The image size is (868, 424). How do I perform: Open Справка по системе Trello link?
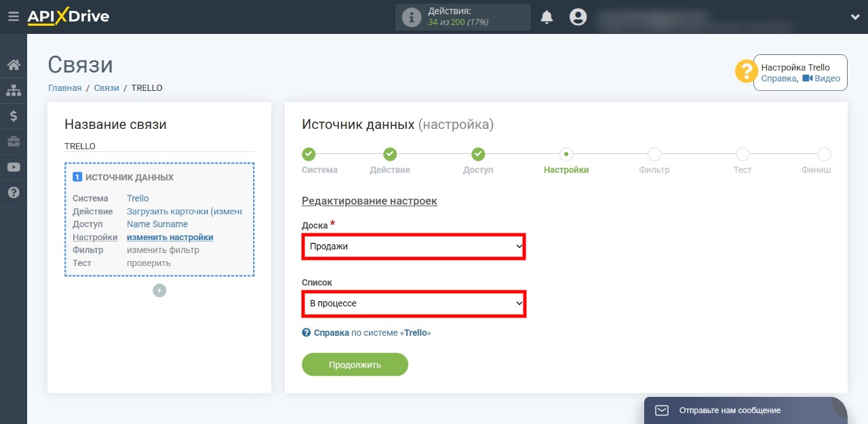pyautogui.click(x=367, y=333)
